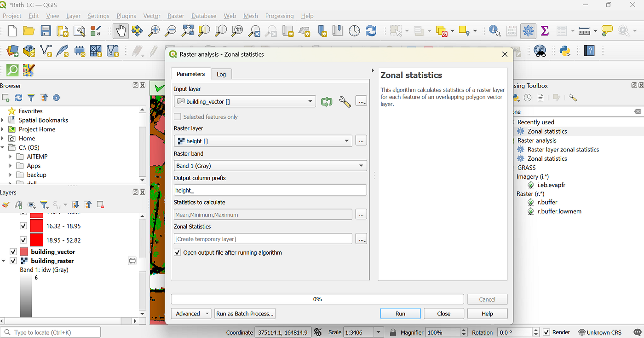
Task: Collapse the C:\ (OS) drive node
Action: (3, 147)
